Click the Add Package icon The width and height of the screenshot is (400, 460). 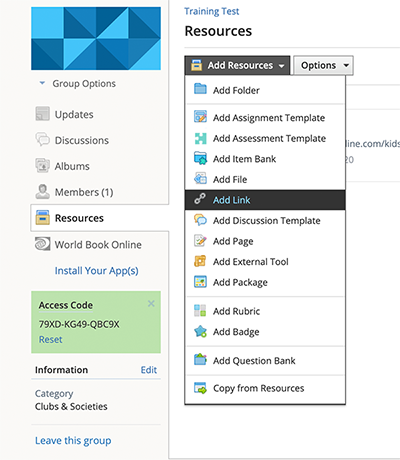coord(200,282)
